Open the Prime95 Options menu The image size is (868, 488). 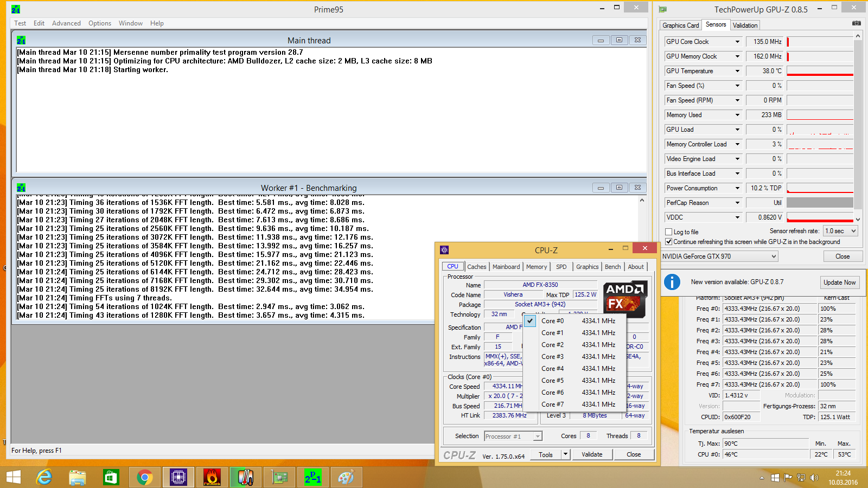[x=100, y=23]
